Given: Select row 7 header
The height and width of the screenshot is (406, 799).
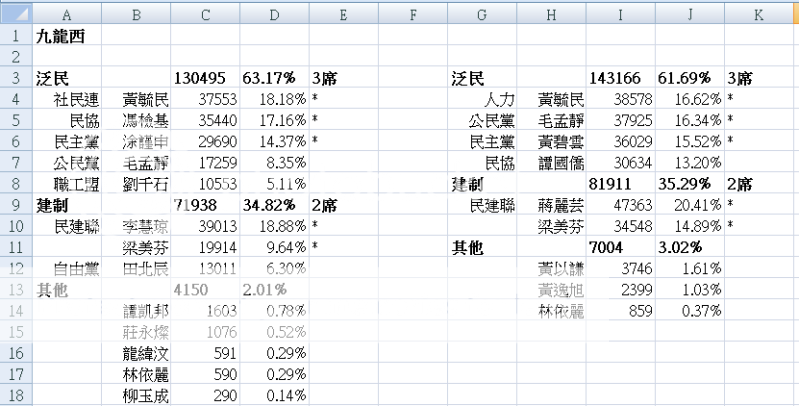Looking at the screenshot, I should 16,163.
